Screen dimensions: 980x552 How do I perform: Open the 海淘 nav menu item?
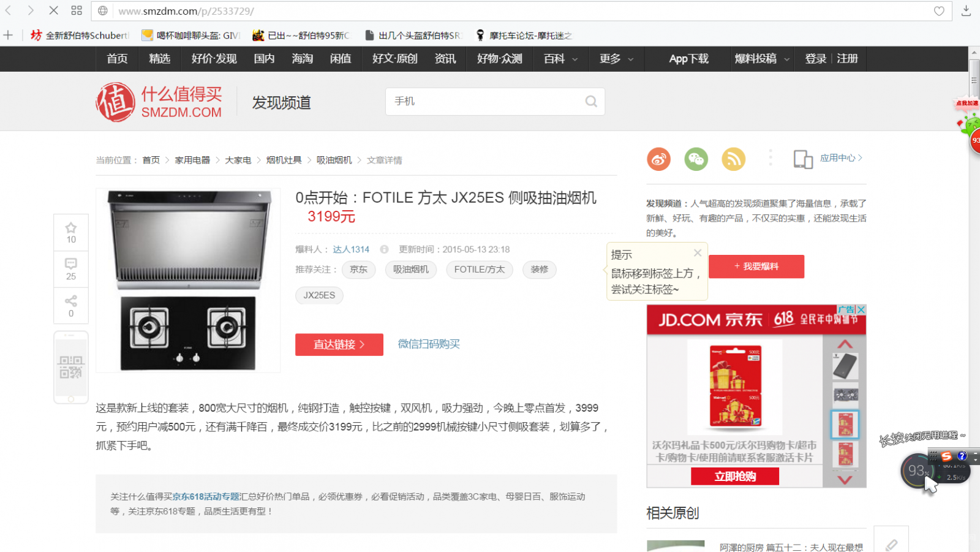click(302, 59)
